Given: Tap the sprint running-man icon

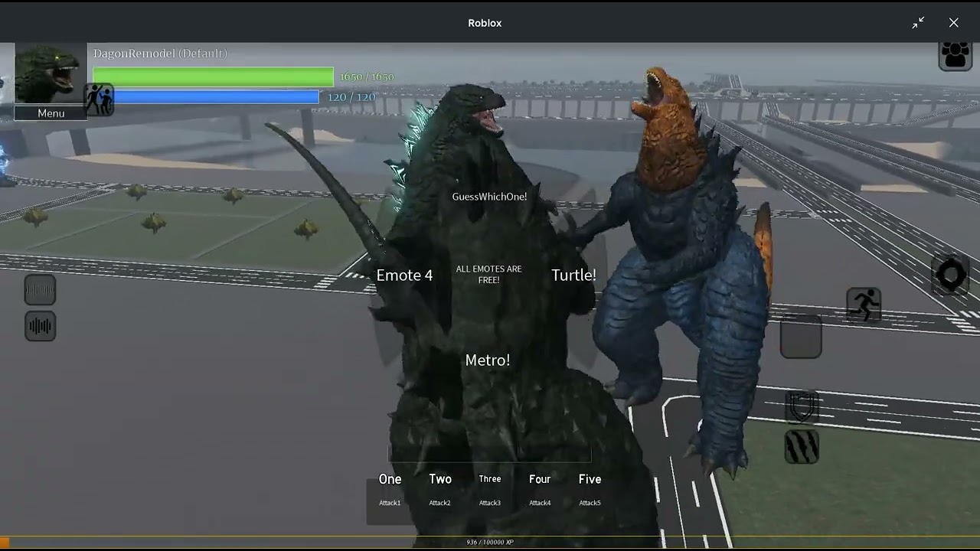Looking at the screenshot, I should [864, 305].
